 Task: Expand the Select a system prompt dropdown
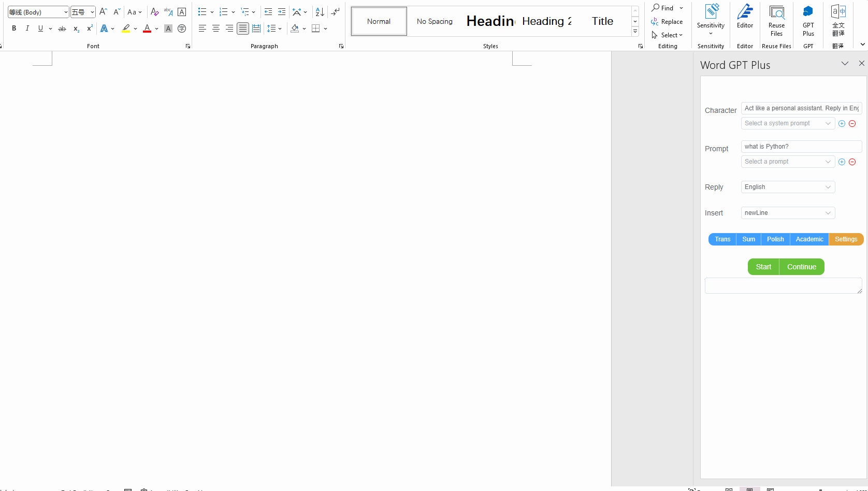pos(787,123)
